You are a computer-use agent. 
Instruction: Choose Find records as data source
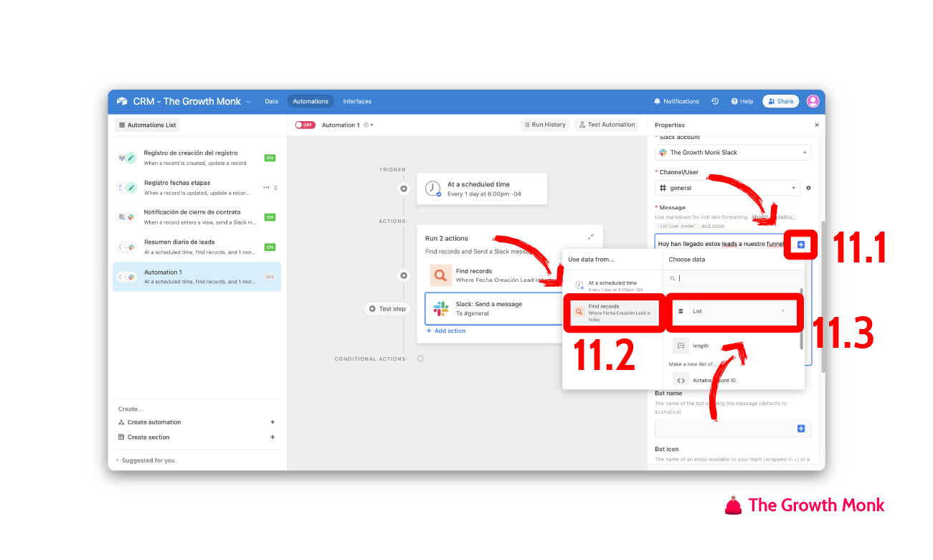click(612, 312)
